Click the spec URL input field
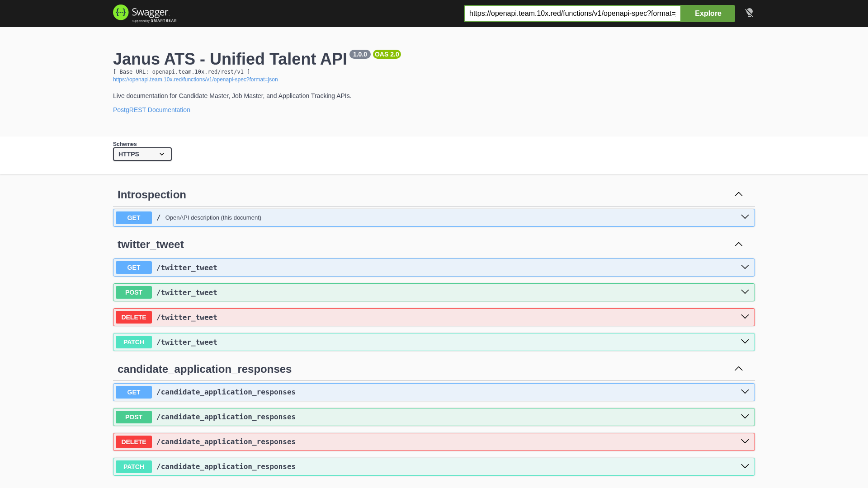The width and height of the screenshot is (868, 488). 572,14
